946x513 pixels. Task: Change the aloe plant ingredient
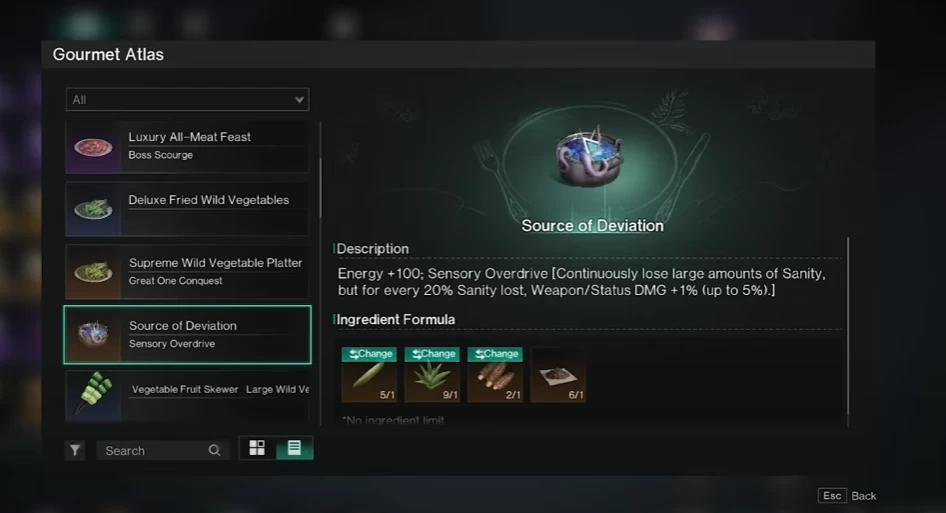(432, 354)
